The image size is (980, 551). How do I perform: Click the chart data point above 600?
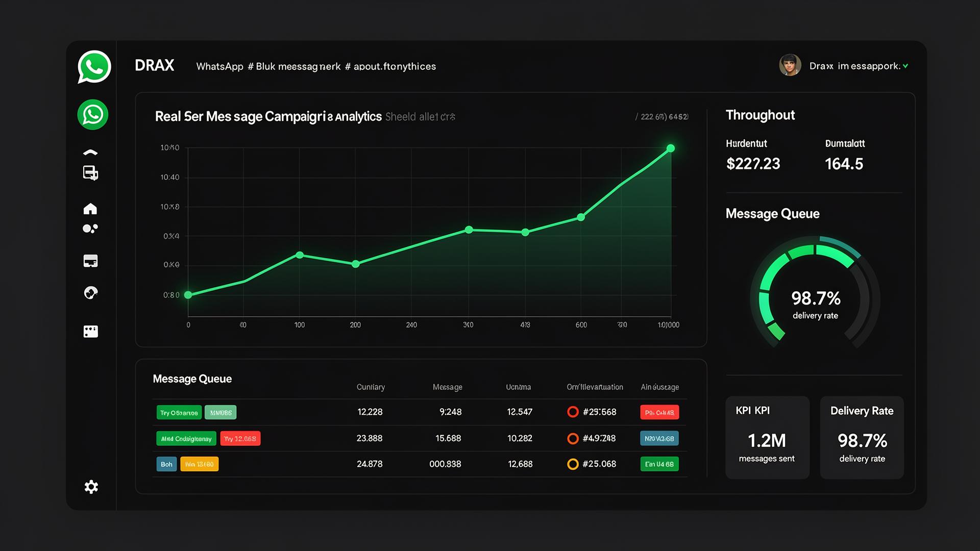581,217
